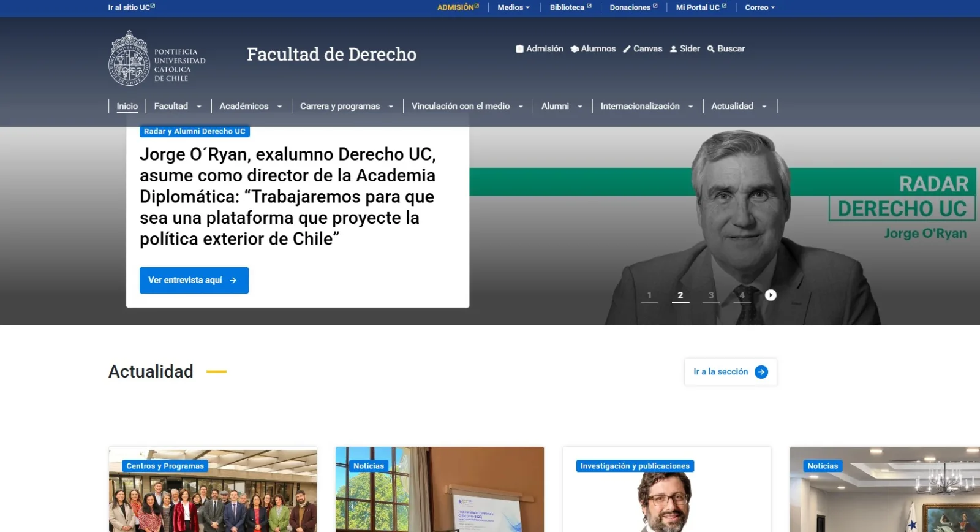Select Académicos in the navigation bar
Screen dimensions: 980x532
(x=244, y=106)
